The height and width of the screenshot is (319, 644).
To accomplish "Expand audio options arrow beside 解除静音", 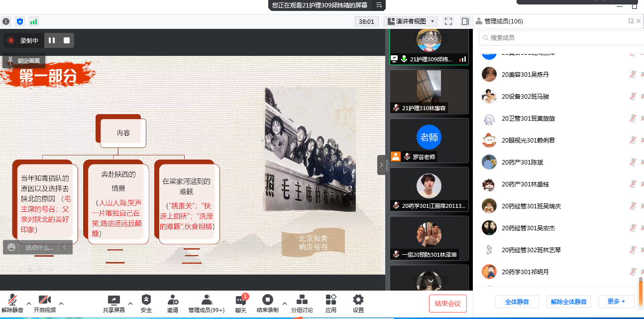I will 28,303.
